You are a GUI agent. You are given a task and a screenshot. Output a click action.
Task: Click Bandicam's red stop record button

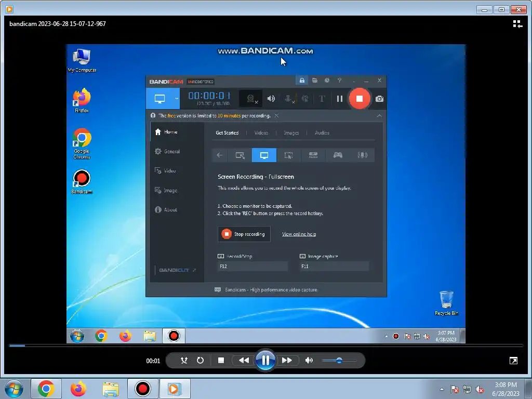pos(360,99)
